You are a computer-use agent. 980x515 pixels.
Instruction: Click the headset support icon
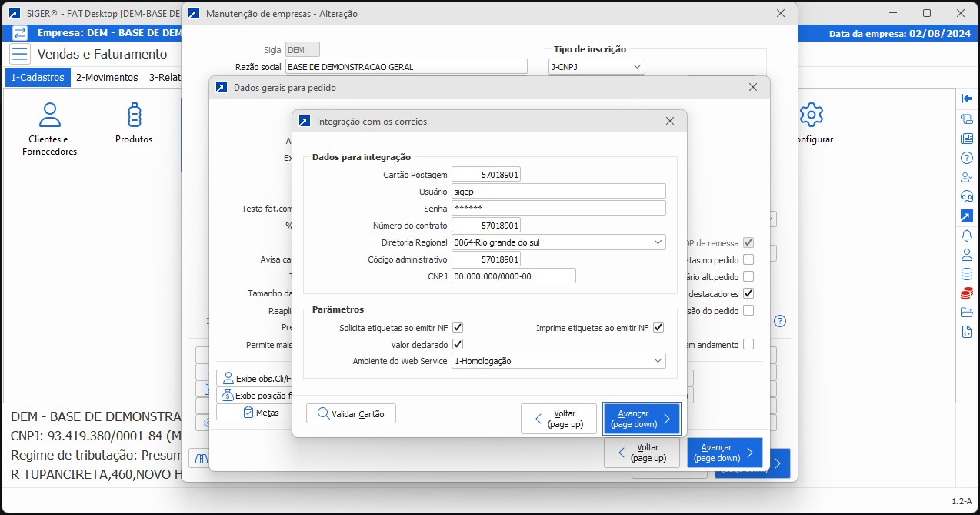coord(967,196)
